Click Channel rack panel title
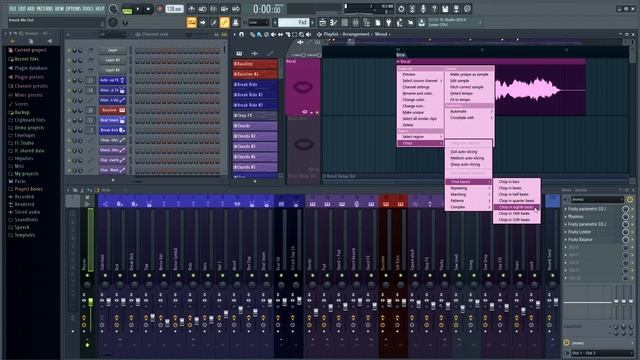 tap(155, 35)
